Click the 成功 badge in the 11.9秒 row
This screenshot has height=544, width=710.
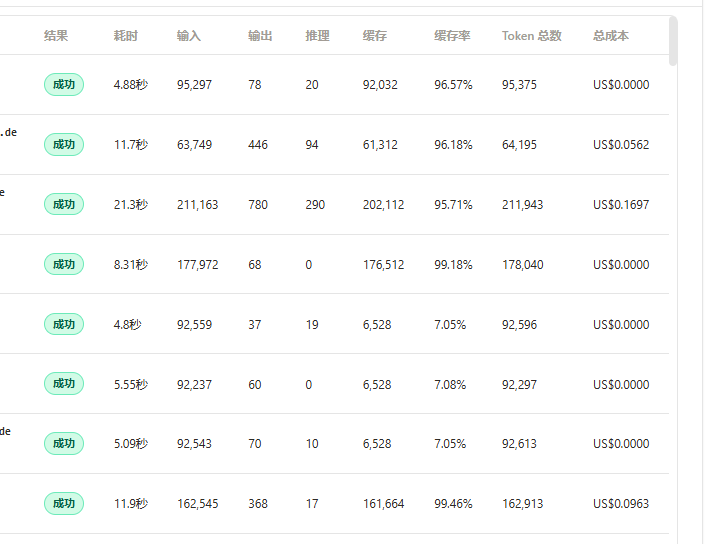[64, 503]
